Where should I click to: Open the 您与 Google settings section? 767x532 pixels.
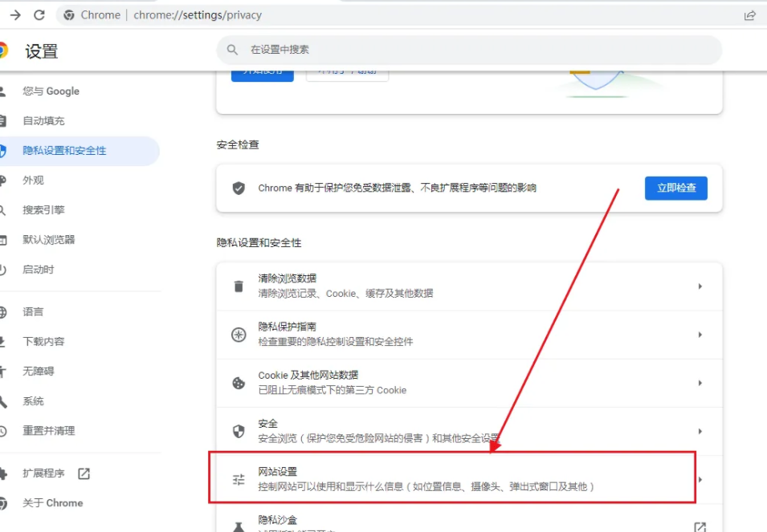click(51, 91)
